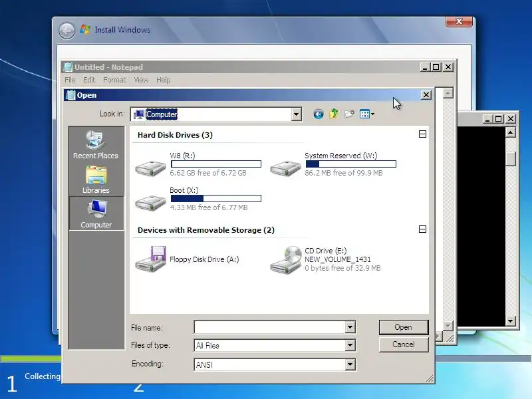Close the black window behind Notepad
This screenshot has height=399, width=532.
tap(511, 119)
